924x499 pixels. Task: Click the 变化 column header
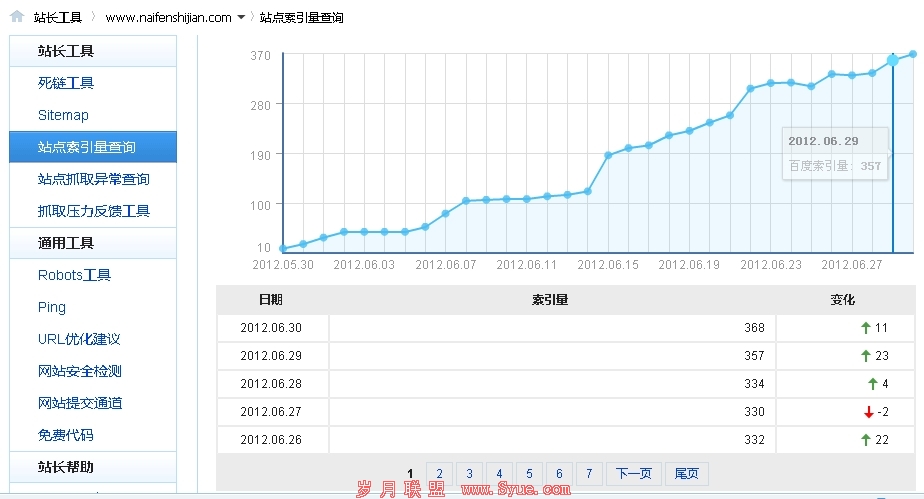(843, 299)
